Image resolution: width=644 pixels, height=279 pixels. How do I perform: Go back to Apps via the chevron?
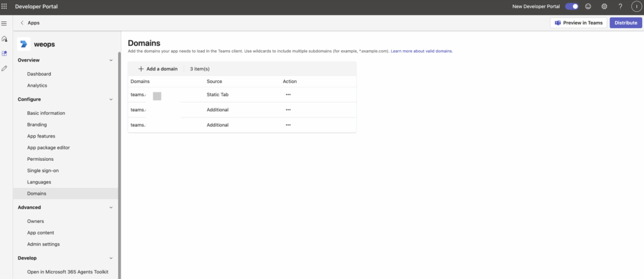pos(22,23)
